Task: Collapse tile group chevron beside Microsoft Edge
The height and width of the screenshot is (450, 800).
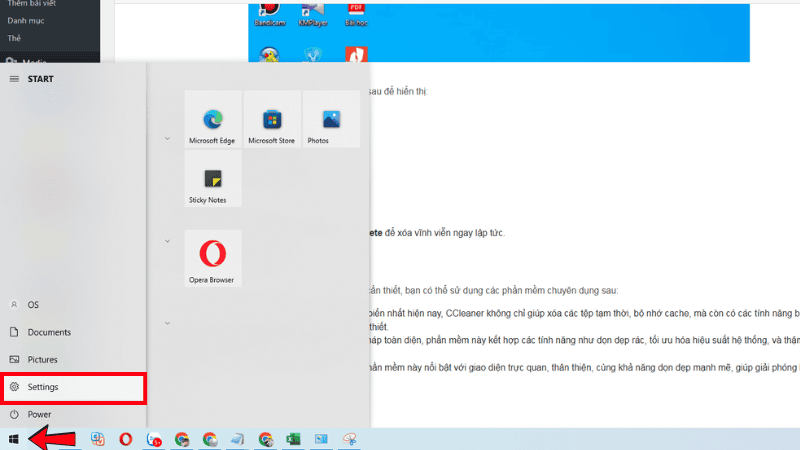Action: click(x=166, y=139)
